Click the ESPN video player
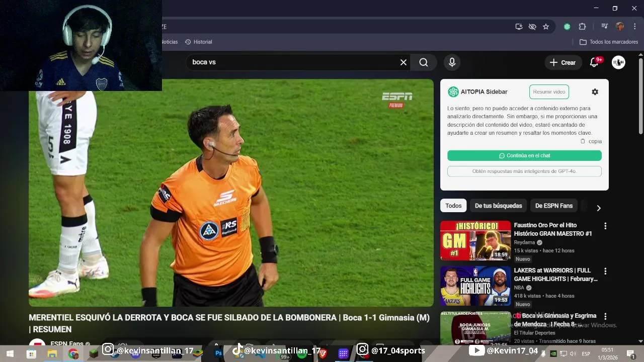The height and width of the screenshot is (362, 644). pyautogui.click(x=231, y=193)
